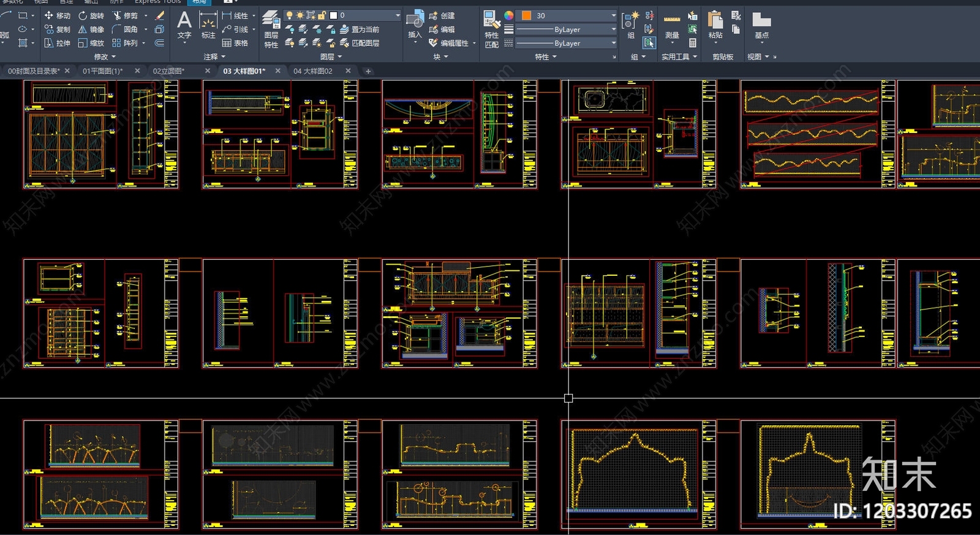Viewport: 980px width, 535px height.
Task: Expand the Modify (修改) panel
Action: click(x=104, y=57)
